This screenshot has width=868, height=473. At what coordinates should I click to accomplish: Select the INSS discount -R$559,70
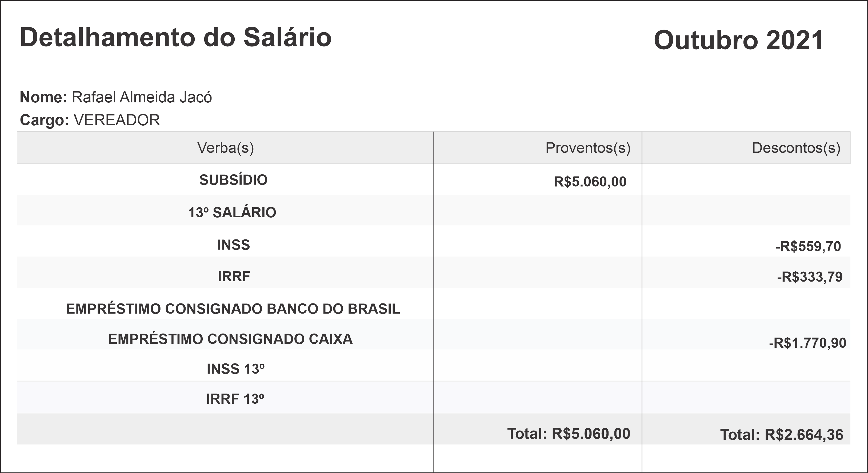[x=808, y=247]
